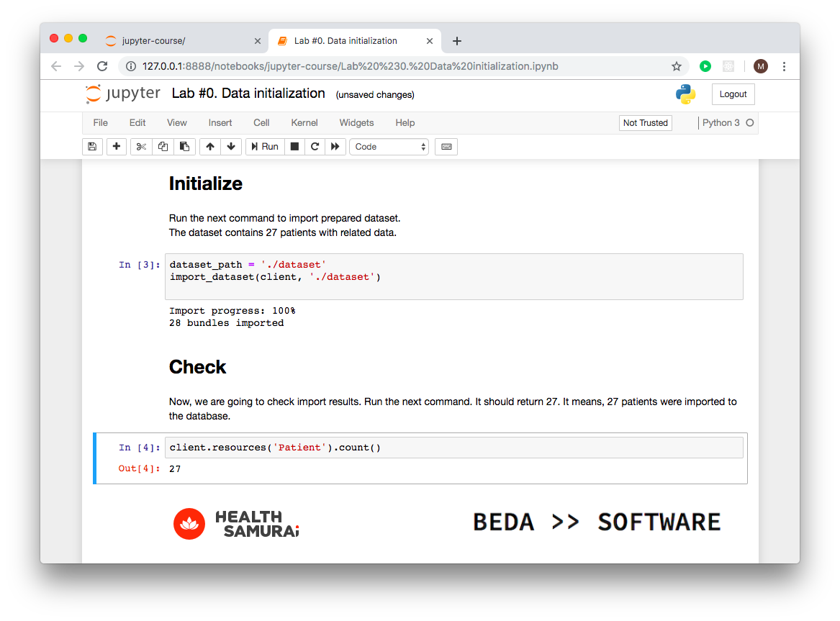Open Chrome three-dot menu
Image resolution: width=840 pixels, height=621 pixels.
tap(784, 66)
